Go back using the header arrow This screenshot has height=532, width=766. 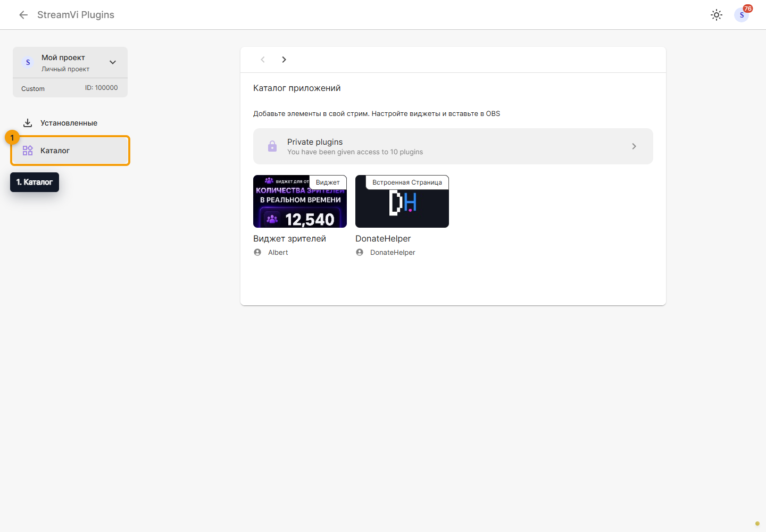click(x=23, y=15)
